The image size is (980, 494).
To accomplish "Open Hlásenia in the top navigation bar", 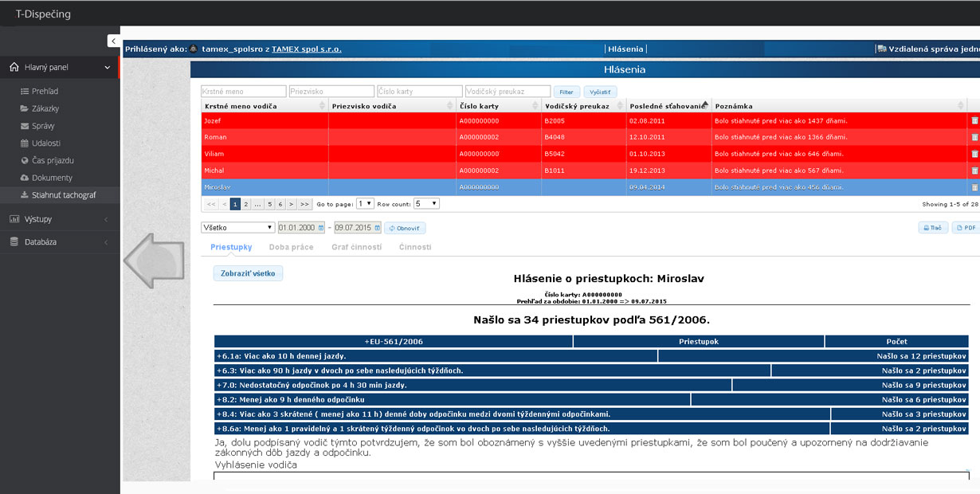I will pyautogui.click(x=625, y=49).
